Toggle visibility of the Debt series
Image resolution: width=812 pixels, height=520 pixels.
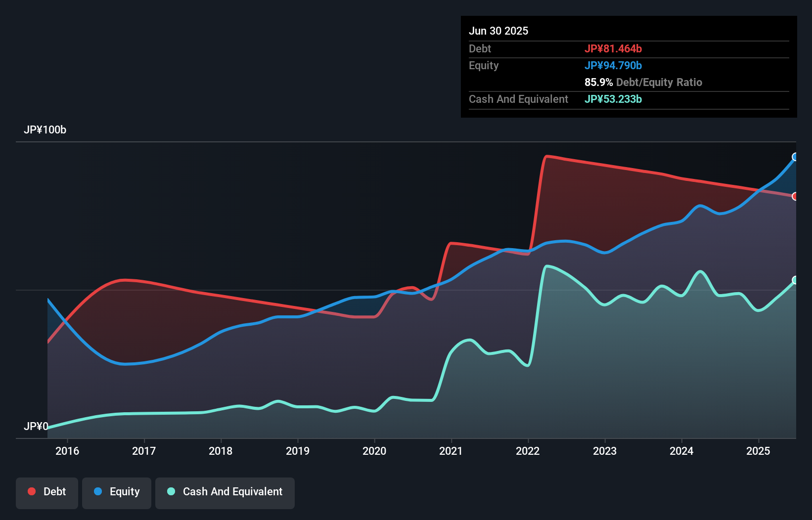click(x=47, y=492)
